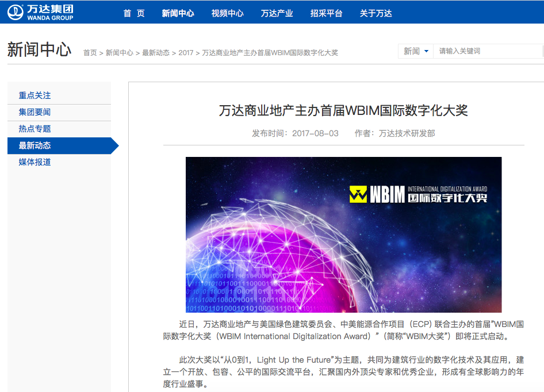Expand the 新闻 search category dropdown
The width and height of the screenshot is (544, 392).
tap(416, 51)
